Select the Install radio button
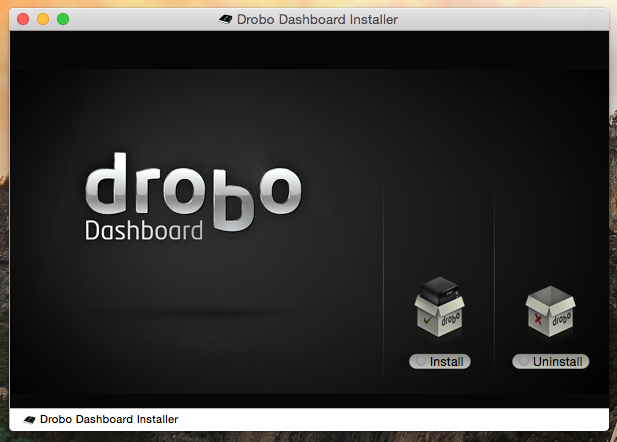Viewport: 617px width, 442px height. (420, 361)
